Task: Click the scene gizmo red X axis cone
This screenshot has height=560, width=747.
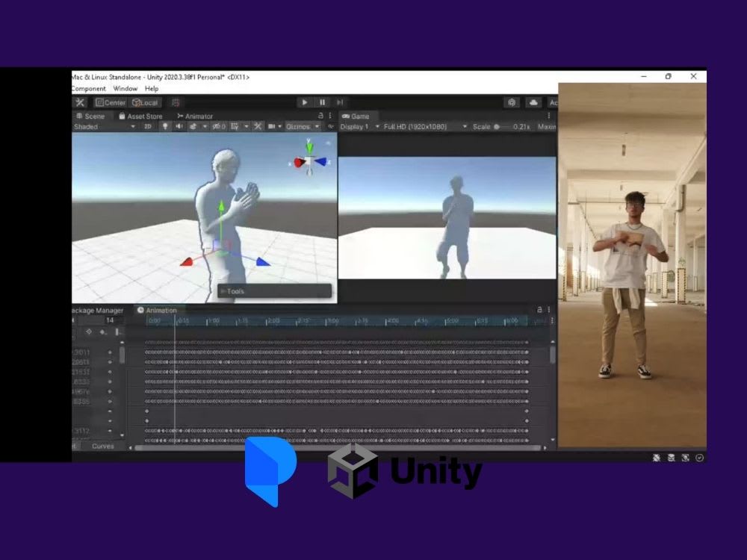Action: coord(300,163)
